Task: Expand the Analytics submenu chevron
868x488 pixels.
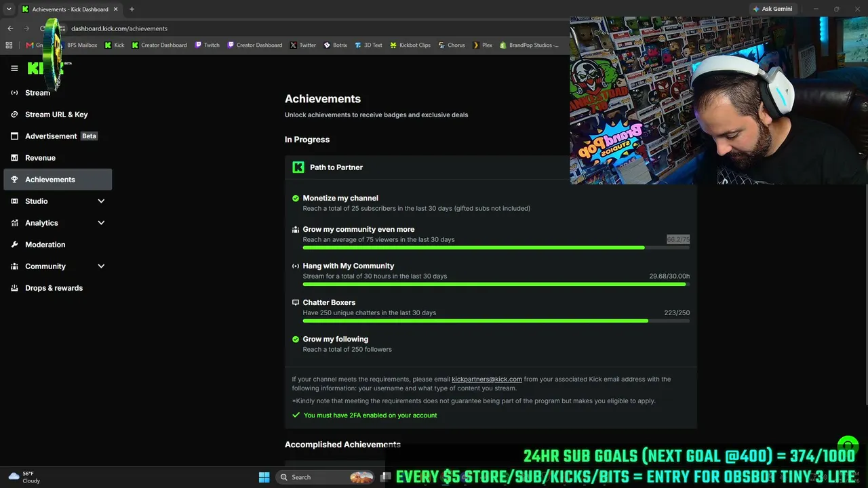Action: pyautogui.click(x=101, y=223)
